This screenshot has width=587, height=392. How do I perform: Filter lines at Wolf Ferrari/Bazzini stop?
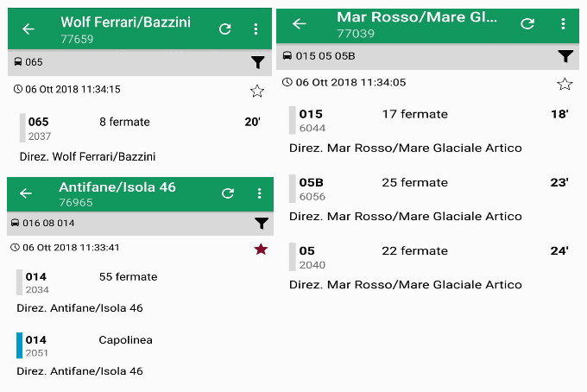[x=257, y=62]
